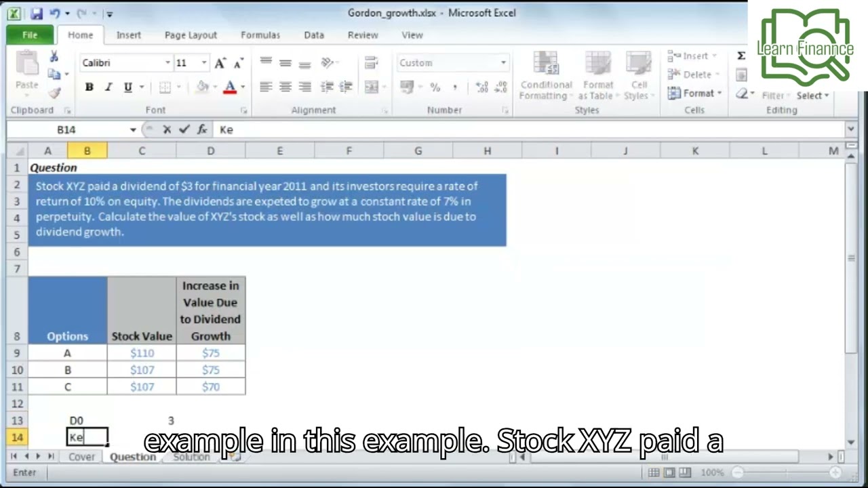Open the File tab
Screen dimensions: 868x488
pos(30,35)
